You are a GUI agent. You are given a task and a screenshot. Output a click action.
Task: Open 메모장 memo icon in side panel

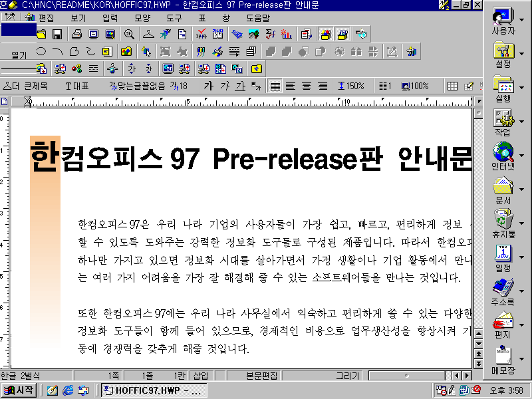tap(503, 360)
